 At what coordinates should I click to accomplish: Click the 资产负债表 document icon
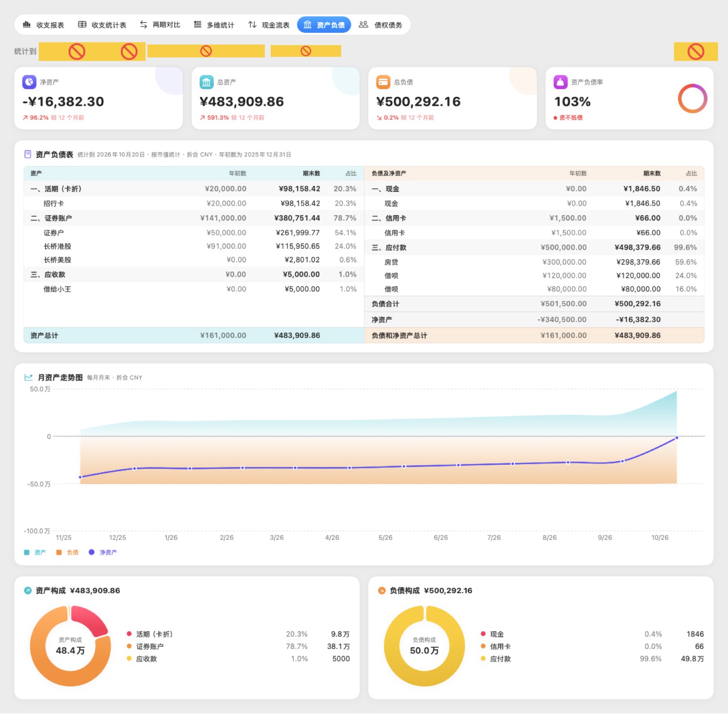click(x=28, y=154)
